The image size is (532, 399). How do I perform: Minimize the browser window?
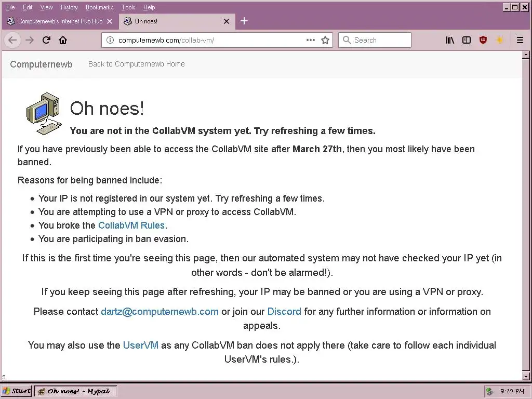point(507,7)
